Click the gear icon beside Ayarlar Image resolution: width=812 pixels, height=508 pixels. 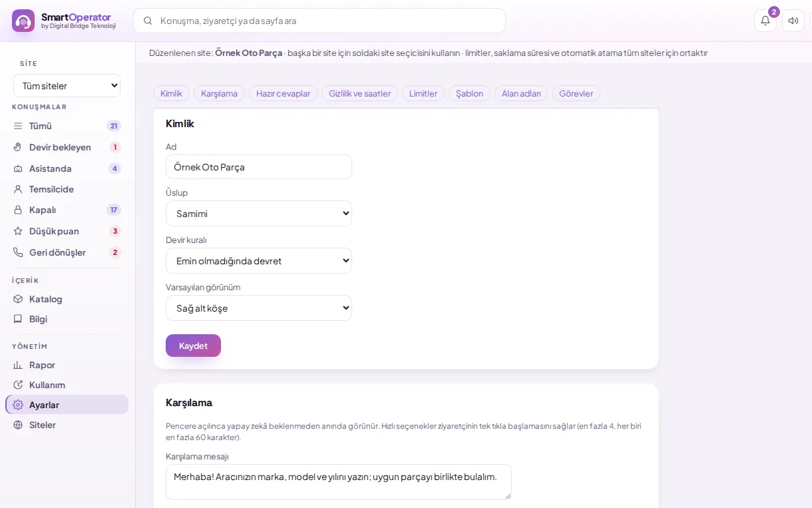(18, 405)
